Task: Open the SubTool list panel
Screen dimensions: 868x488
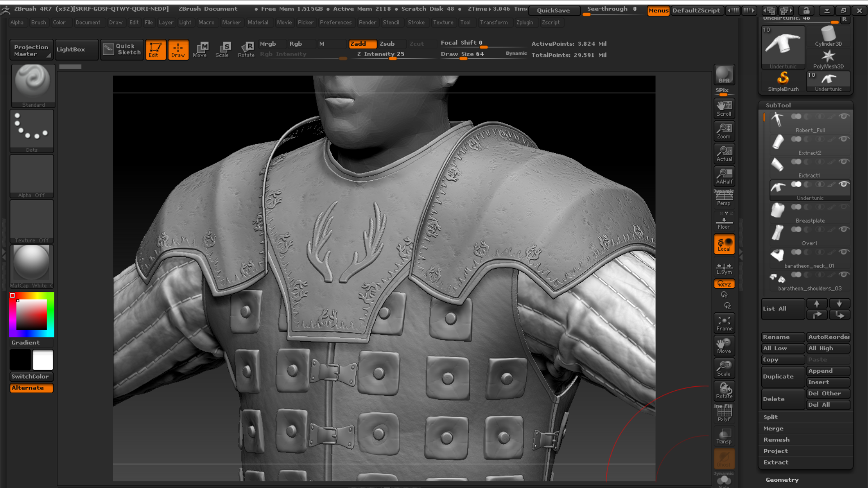Action: coord(775,308)
